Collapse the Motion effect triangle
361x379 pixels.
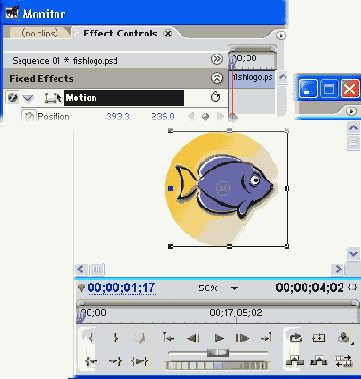click(28, 98)
